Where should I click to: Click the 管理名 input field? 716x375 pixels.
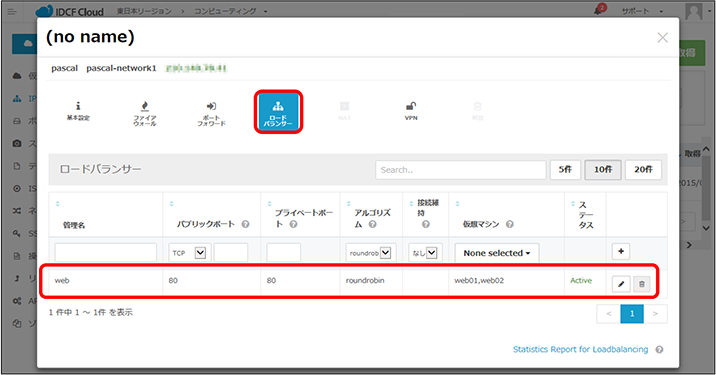pyautogui.click(x=105, y=253)
